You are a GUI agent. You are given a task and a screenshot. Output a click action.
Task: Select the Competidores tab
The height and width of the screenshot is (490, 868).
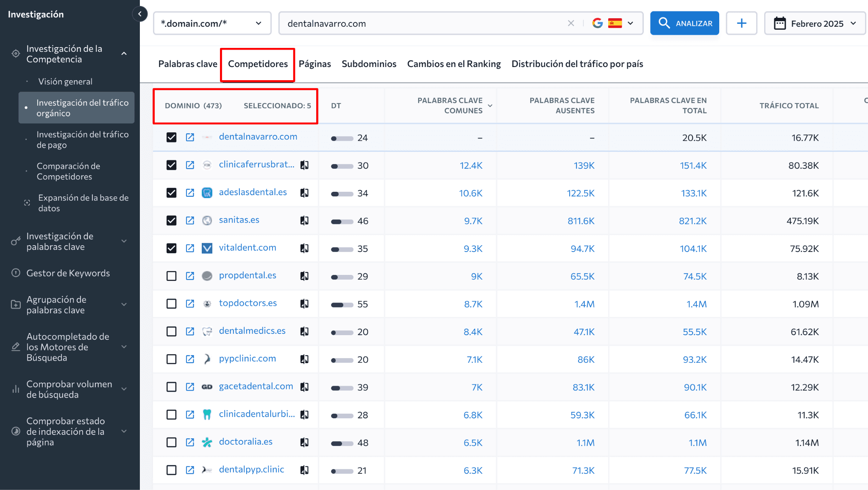pos(258,64)
